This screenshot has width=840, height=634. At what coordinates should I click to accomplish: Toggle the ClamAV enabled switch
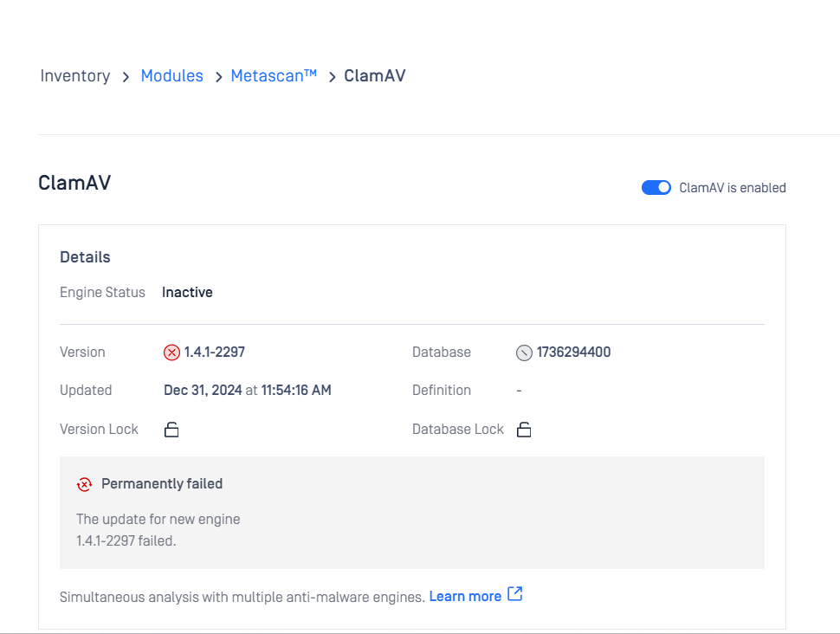[x=656, y=188]
